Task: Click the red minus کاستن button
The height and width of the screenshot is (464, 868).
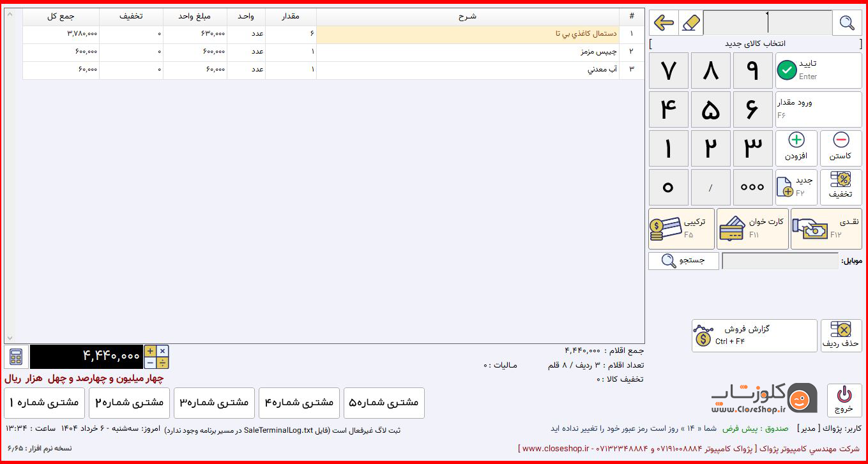Action: [x=841, y=148]
